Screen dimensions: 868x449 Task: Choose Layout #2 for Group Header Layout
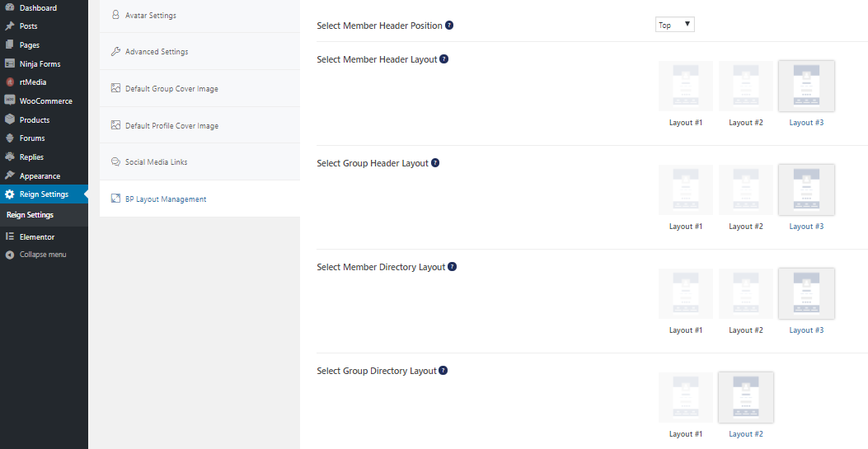click(746, 189)
